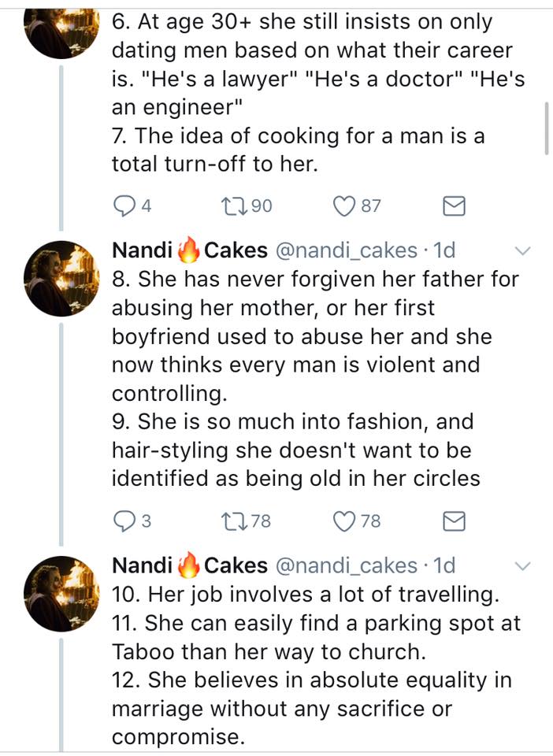This screenshot has width=553, height=756.
Task: Share the points 8–9 tweet via message envelope
Action: click(x=454, y=521)
